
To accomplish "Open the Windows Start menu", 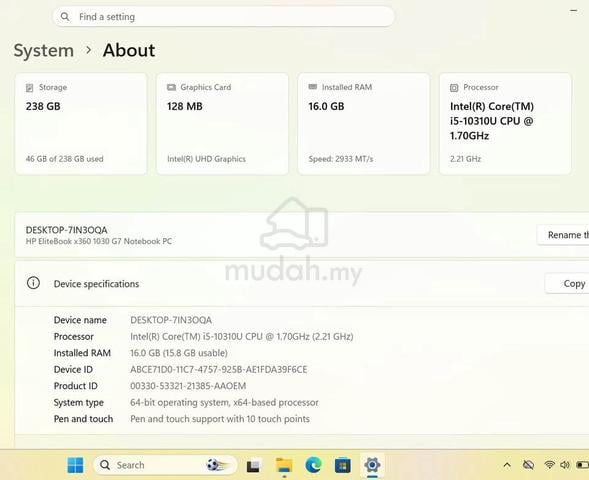I will click(75, 465).
